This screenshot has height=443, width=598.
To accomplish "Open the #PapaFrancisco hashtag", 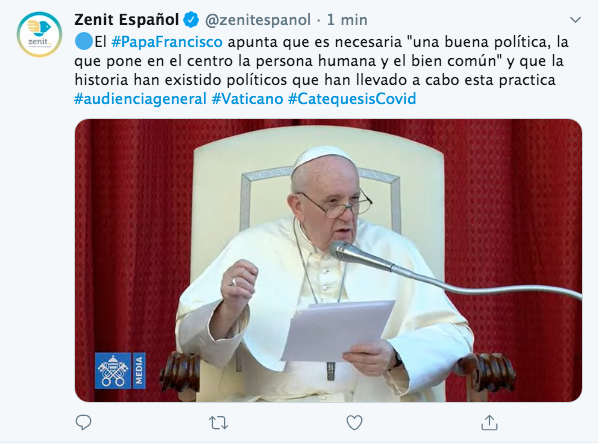I will point(167,42).
